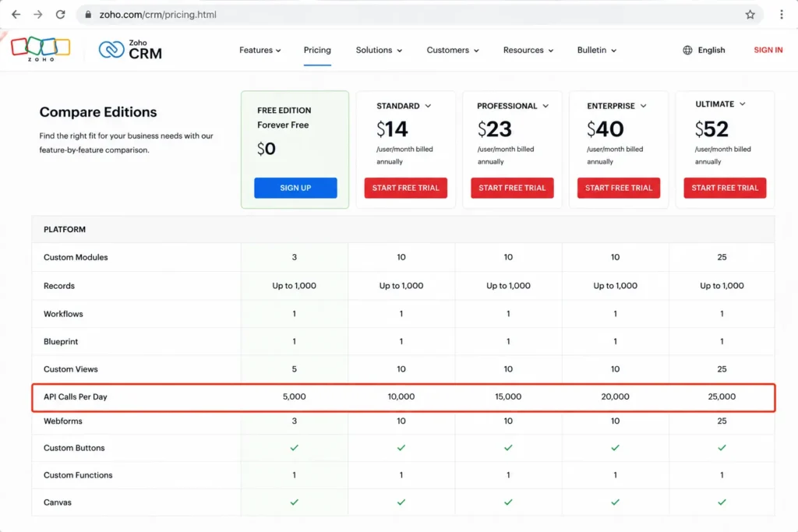This screenshot has height=532, width=798.
Task: Click Canvas checkmark under Professional column
Action: pyautogui.click(x=508, y=502)
